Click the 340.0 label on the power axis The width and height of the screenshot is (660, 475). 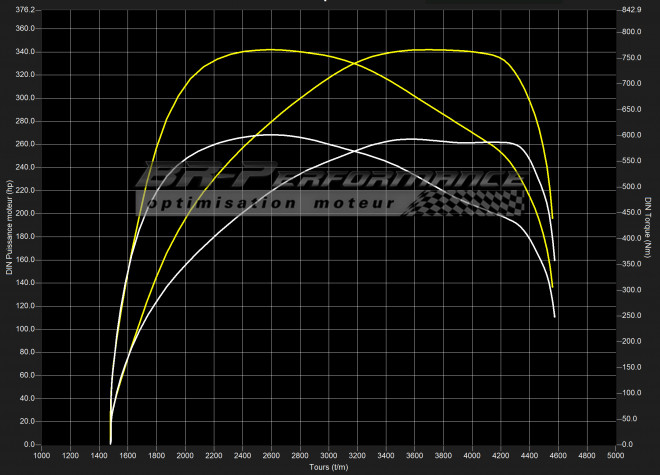point(25,53)
